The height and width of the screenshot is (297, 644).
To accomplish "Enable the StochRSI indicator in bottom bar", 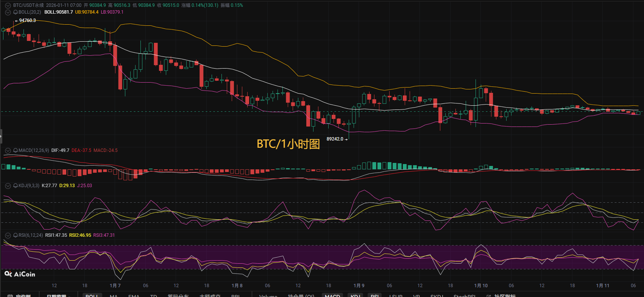I will click(465, 295).
